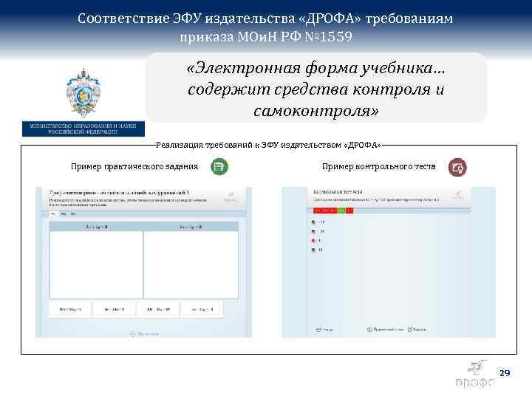Click the Drofa logo beside page number
This screenshot has width=532, height=399.
[x=475, y=375]
